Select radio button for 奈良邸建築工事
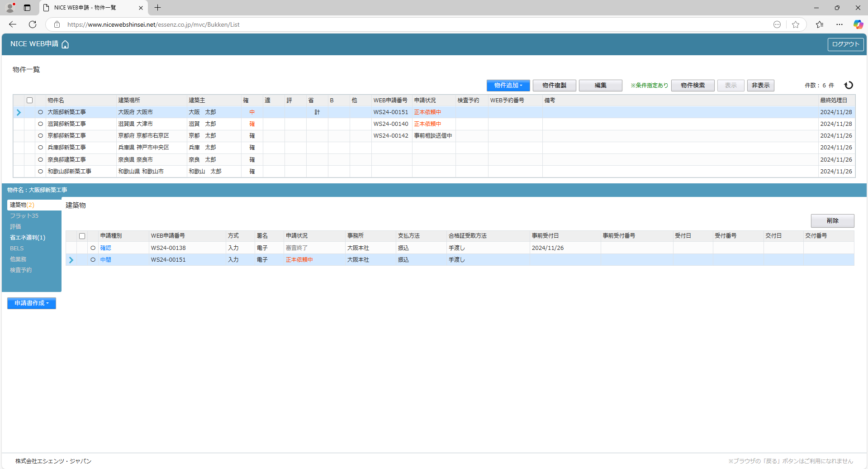This screenshot has width=868, height=469. 40,160
